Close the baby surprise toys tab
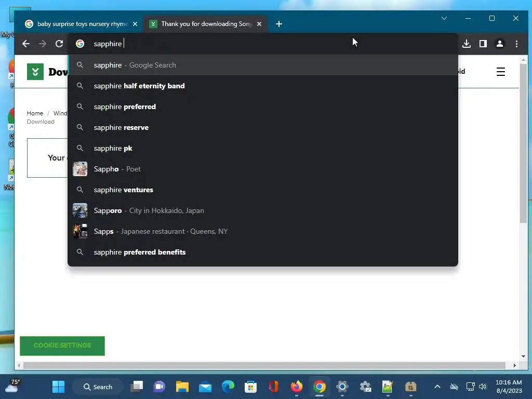The width and height of the screenshot is (532, 399). pos(135,24)
